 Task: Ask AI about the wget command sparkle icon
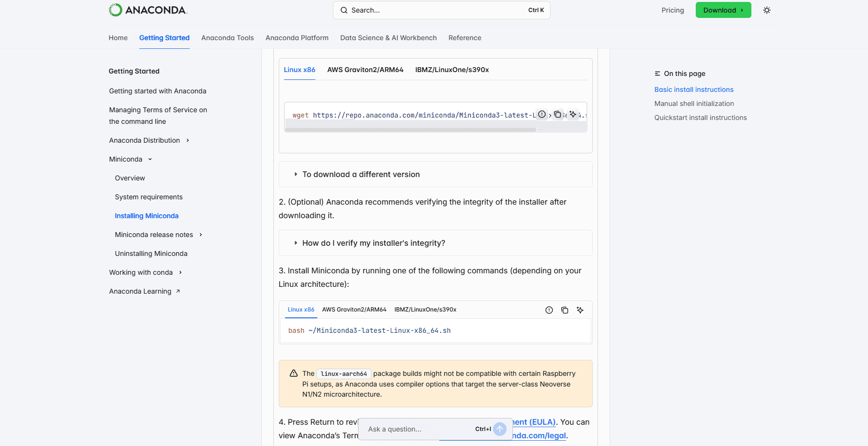click(x=573, y=114)
